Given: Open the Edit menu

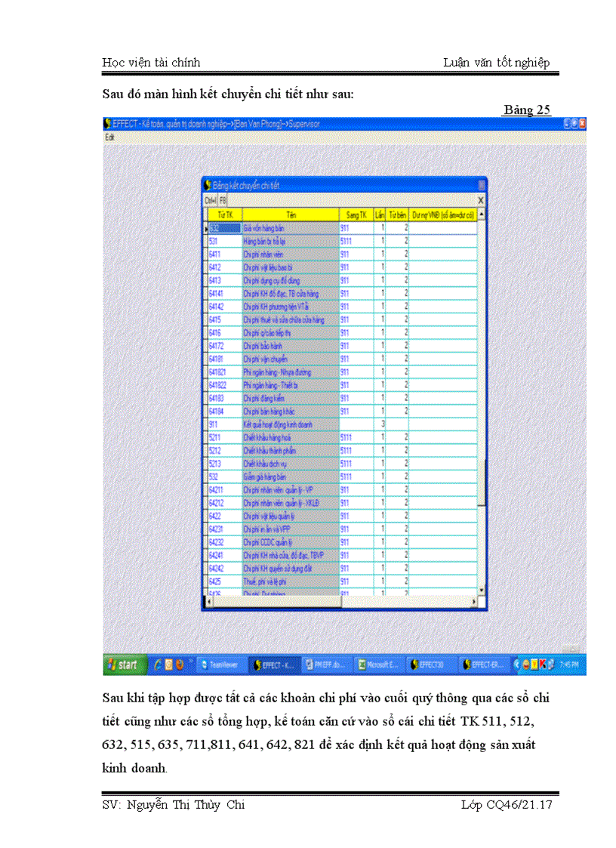Looking at the screenshot, I should point(109,137).
